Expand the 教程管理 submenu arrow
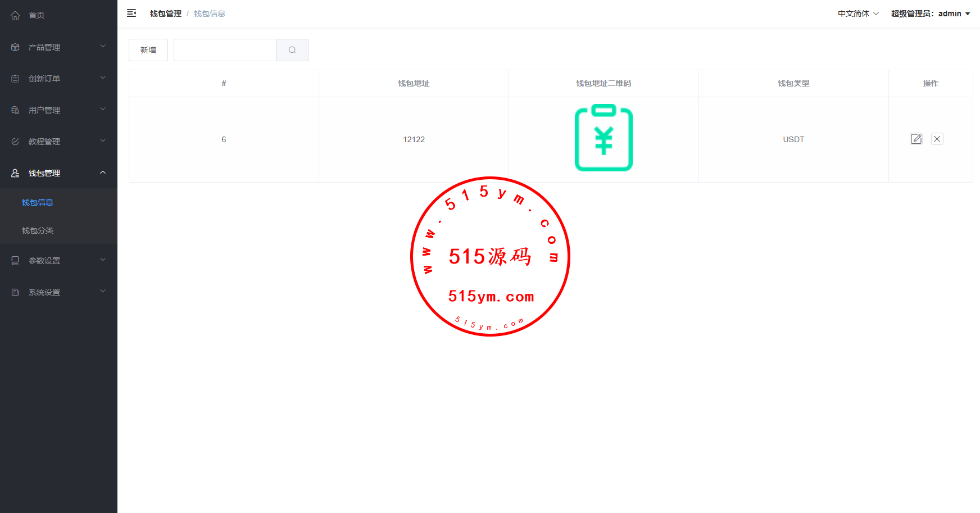The height and width of the screenshot is (513, 980). coord(103,141)
